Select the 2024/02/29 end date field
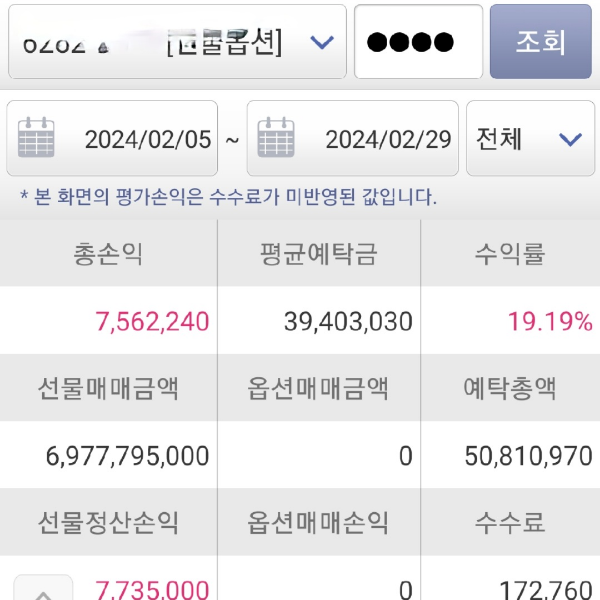Screen dimensions: 600x600 click(388, 139)
